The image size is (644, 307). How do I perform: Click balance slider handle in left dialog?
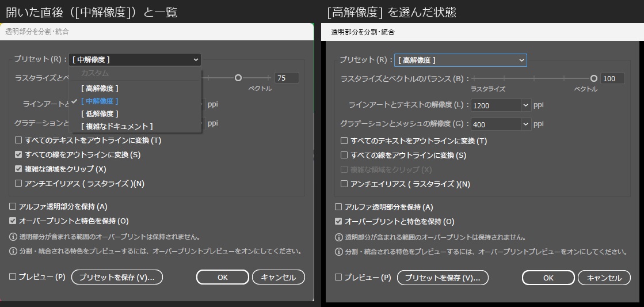coord(238,78)
